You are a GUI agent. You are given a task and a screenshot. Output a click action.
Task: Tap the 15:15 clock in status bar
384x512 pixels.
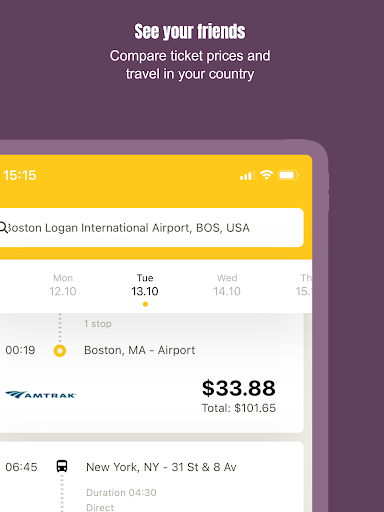19,175
